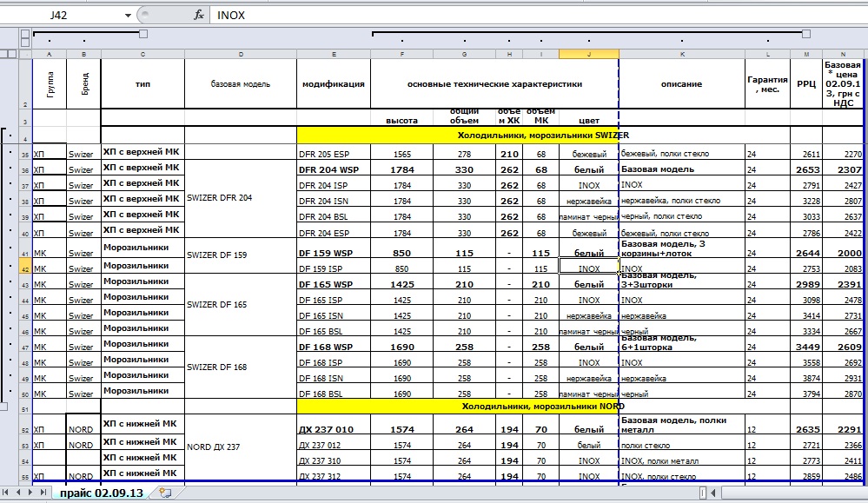868x503 pixels.
Task: Click the fx Insert Function icon
Action: (x=198, y=15)
